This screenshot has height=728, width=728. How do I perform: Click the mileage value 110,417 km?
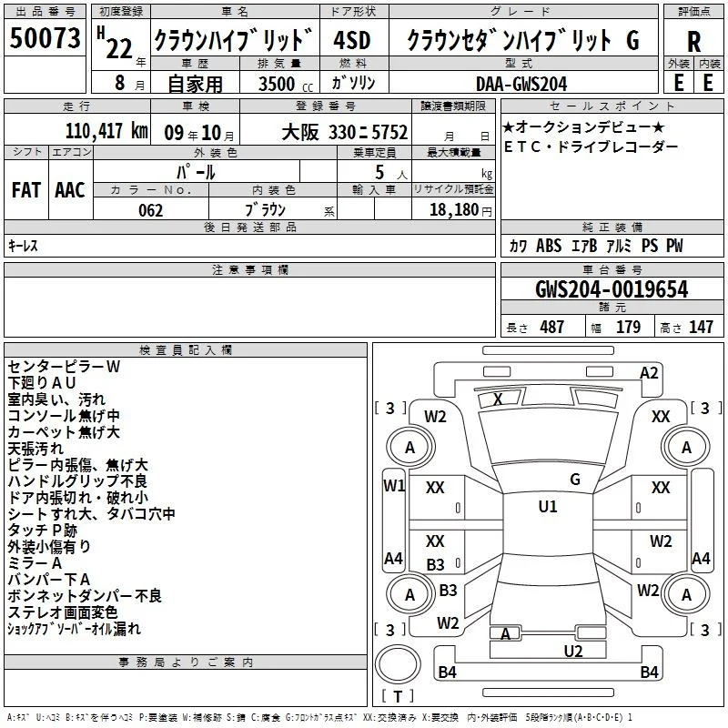[x=106, y=131]
